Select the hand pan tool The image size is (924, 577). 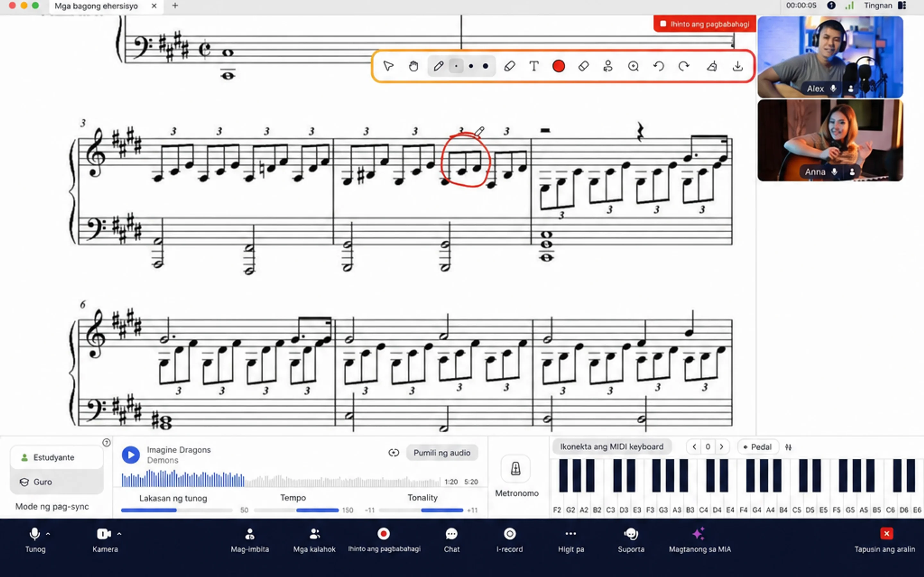pyautogui.click(x=413, y=66)
